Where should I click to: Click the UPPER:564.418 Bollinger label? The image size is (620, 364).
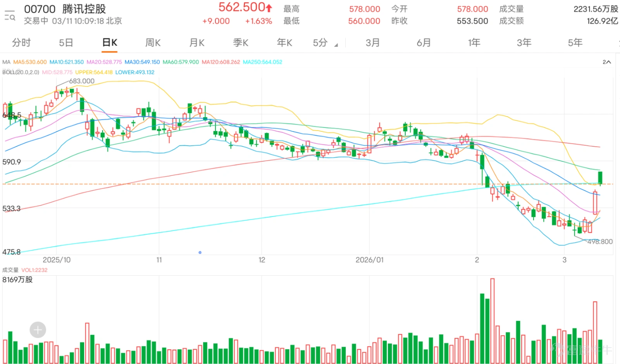(x=94, y=72)
